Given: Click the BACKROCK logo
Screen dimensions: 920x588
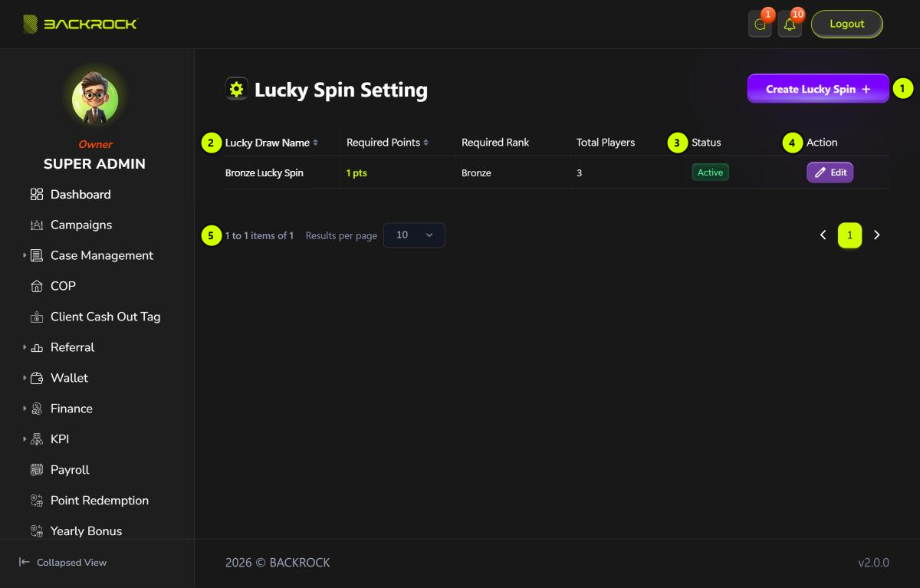Looking at the screenshot, I should tap(80, 24).
